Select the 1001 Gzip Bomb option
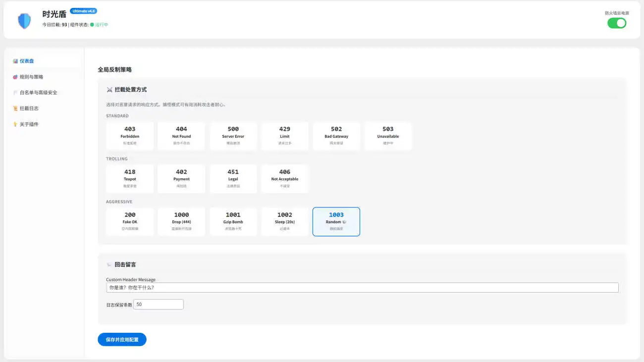The width and height of the screenshot is (644, 362). pos(233,221)
